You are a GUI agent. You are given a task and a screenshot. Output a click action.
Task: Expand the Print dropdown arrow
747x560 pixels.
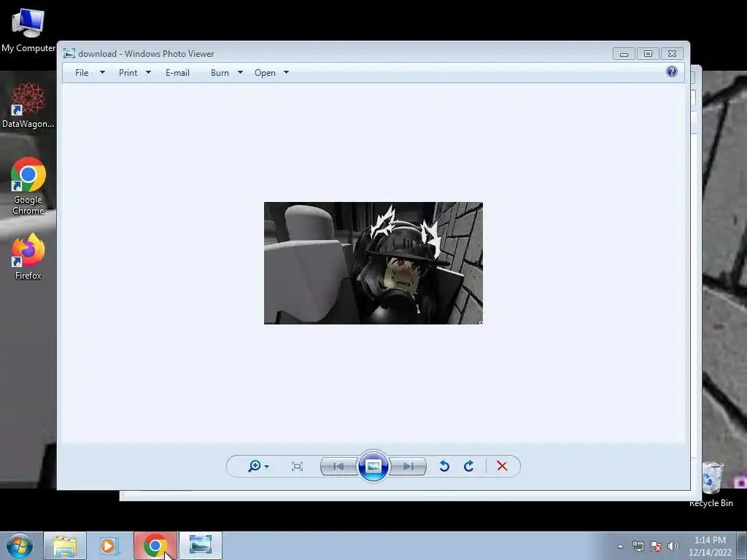coord(148,72)
